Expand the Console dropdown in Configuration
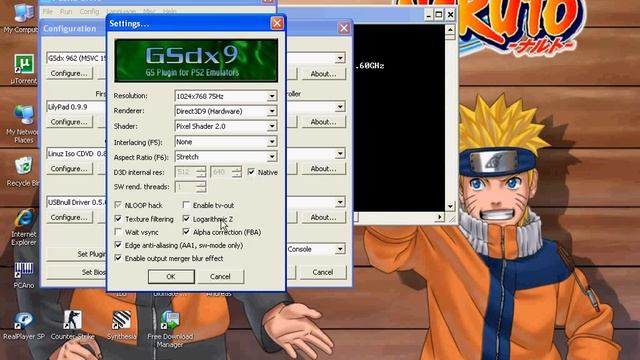 [340, 249]
